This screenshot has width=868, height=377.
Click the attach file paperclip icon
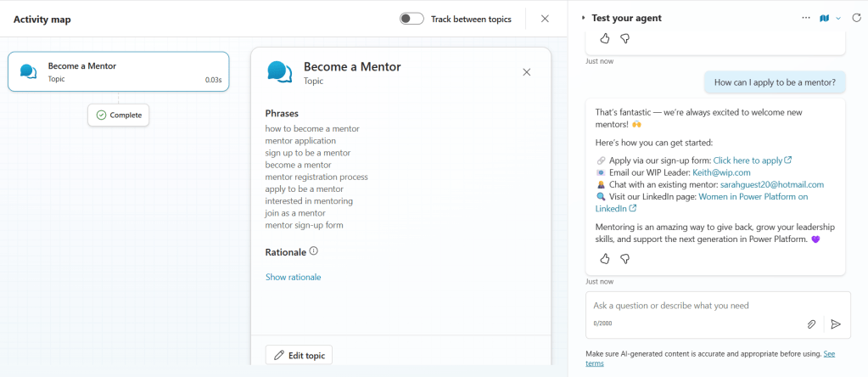[x=811, y=324]
